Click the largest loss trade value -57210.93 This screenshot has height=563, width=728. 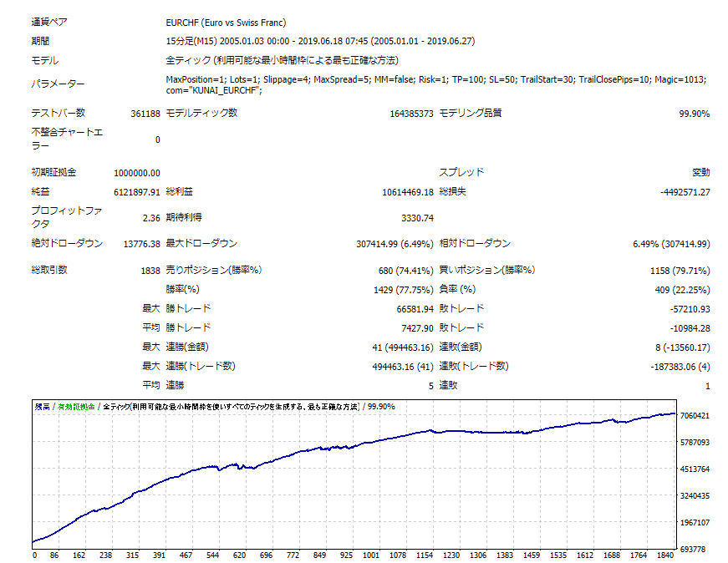(690, 309)
